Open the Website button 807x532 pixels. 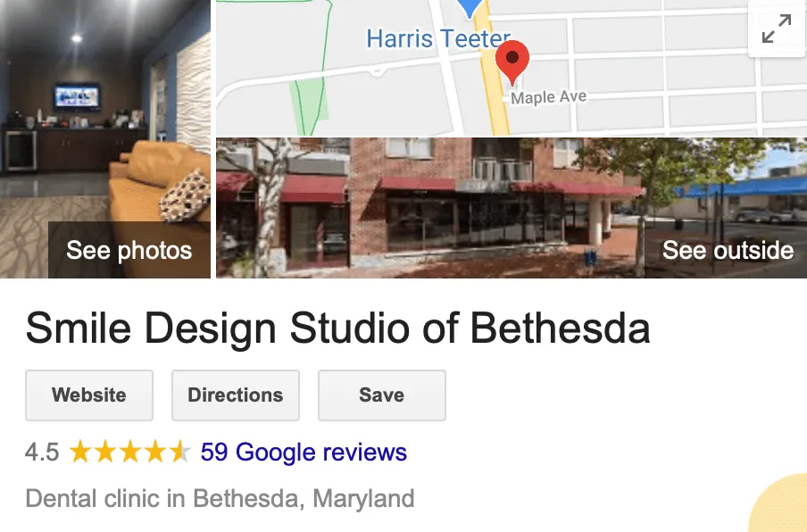coord(89,395)
